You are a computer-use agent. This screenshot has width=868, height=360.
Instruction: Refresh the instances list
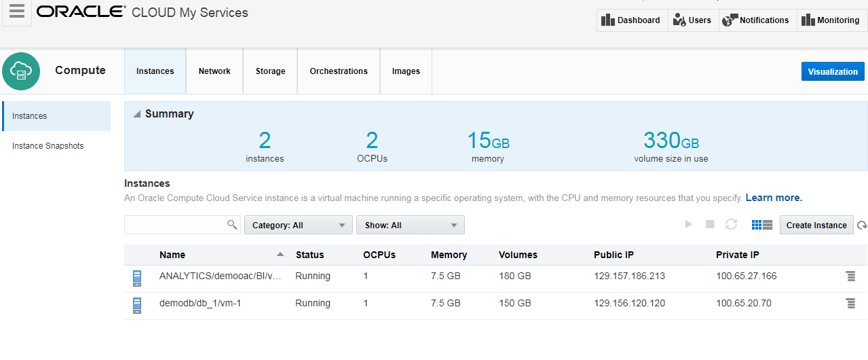click(x=862, y=226)
